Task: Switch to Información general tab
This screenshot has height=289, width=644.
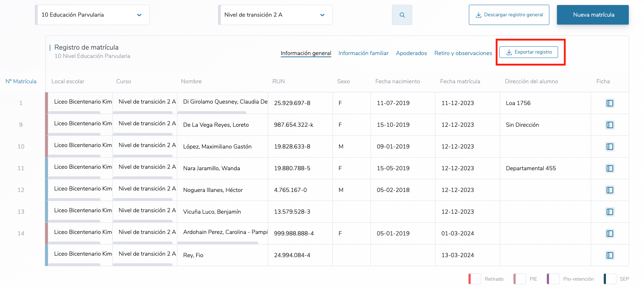Action: pyautogui.click(x=306, y=53)
